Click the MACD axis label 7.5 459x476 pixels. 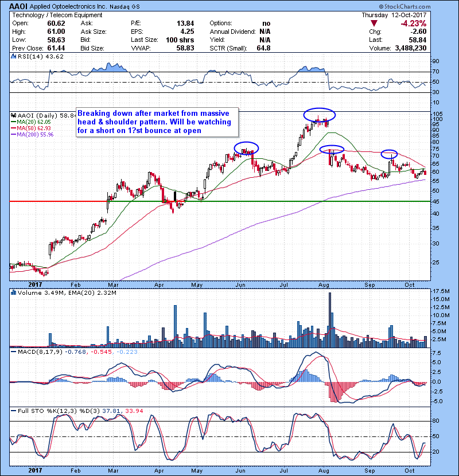437,353
